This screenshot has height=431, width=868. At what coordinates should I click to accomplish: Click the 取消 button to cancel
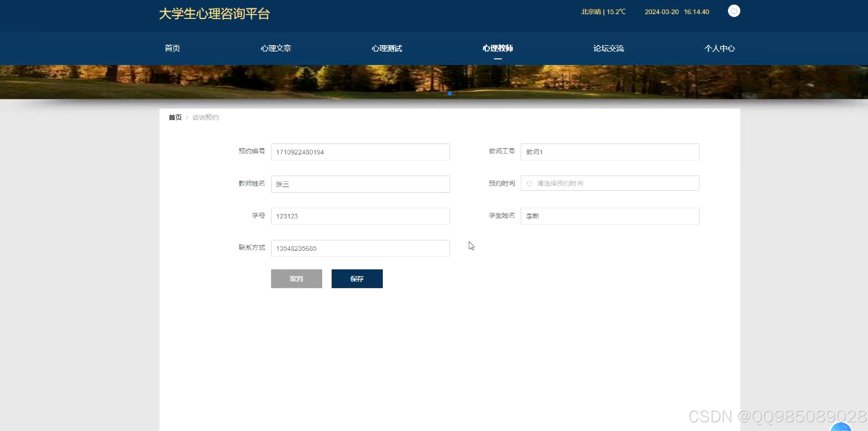pos(296,278)
